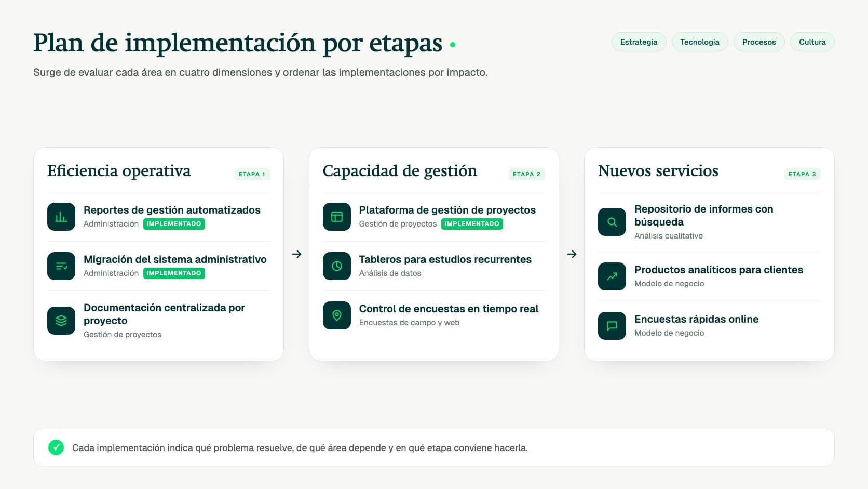The image size is (868, 489).
Task: Click the search icon beside Repositorio de informes
Action: point(612,222)
